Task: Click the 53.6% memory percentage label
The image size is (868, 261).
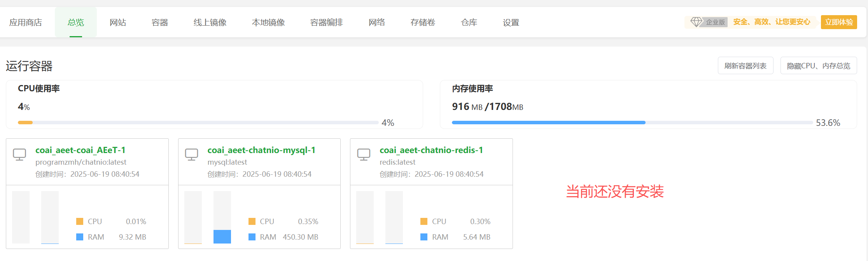Action: [828, 123]
